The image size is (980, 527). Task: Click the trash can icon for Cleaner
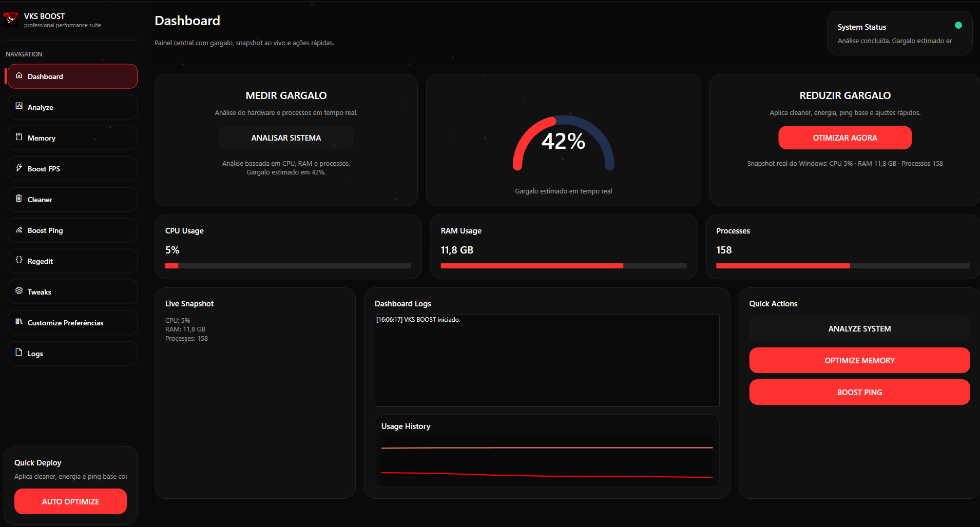click(19, 199)
